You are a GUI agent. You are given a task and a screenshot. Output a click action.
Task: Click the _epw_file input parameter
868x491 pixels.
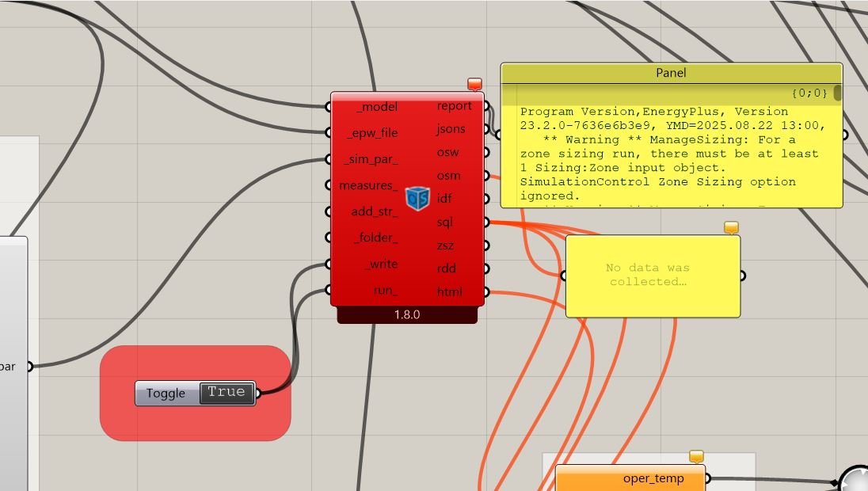[372, 133]
